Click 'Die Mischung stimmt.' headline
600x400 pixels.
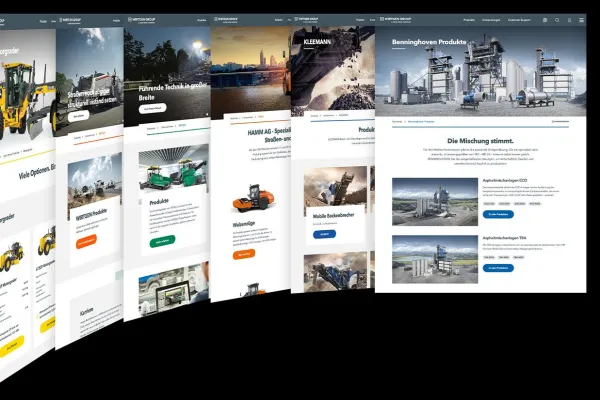(480, 141)
